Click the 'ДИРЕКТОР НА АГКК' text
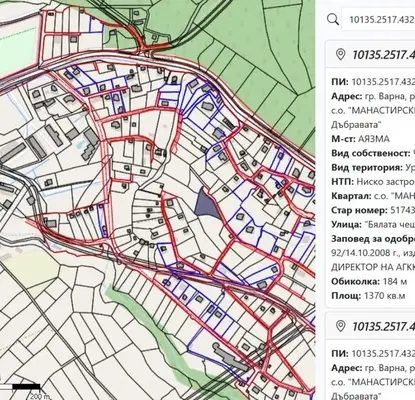The image size is (415, 400). tap(373, 267)
